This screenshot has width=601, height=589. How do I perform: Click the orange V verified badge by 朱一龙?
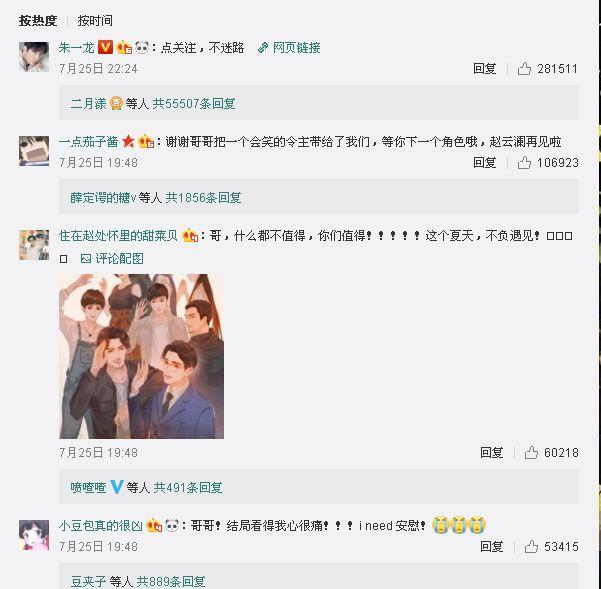point(105,48)
